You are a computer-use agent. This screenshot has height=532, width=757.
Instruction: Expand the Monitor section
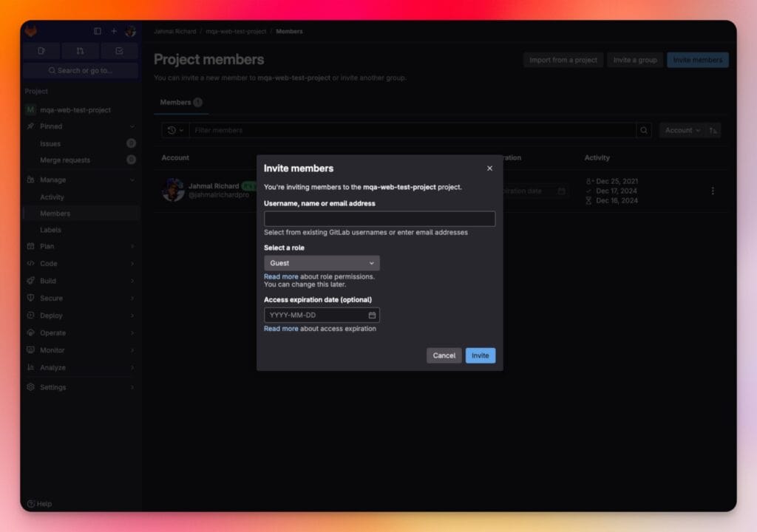(x=80, y=350)
